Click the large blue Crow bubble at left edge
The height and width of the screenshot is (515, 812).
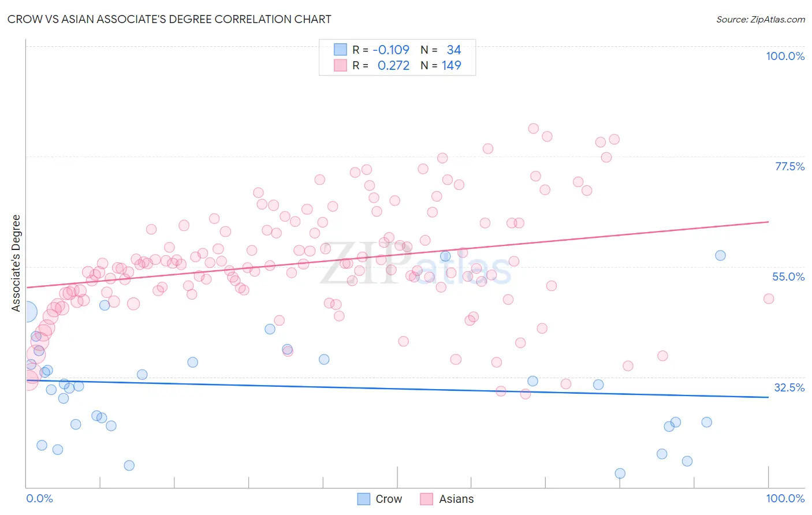point(26,312)
